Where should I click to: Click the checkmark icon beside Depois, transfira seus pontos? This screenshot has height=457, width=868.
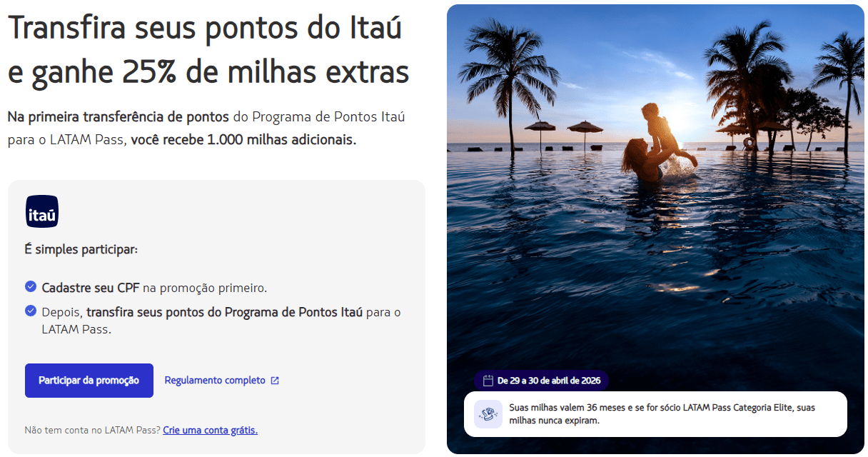(31, 311)
